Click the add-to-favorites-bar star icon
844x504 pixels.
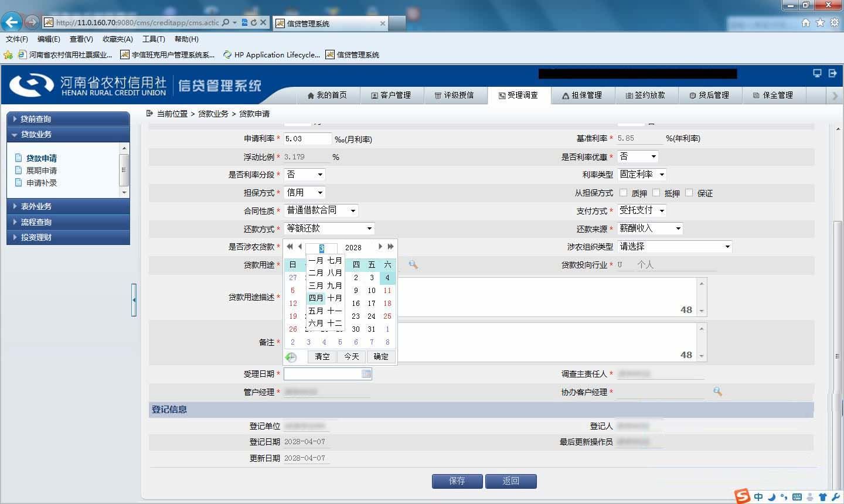pos(8,55)
